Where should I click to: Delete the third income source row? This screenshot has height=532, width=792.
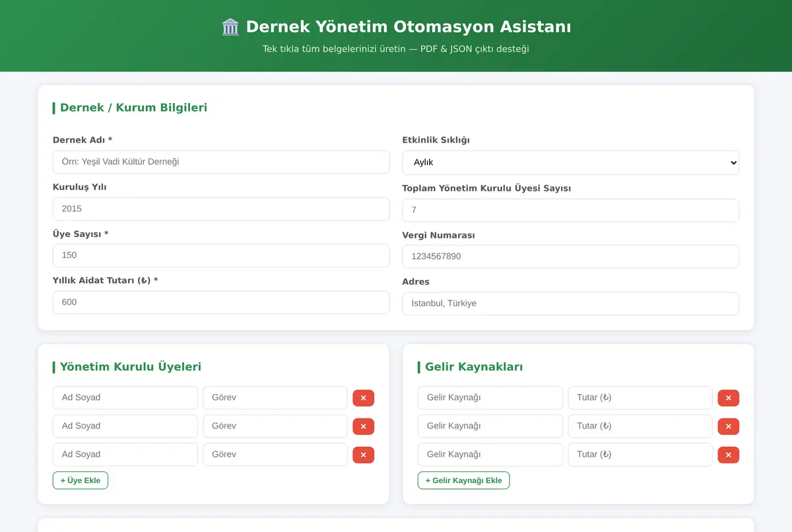click(x=729, y=455)
